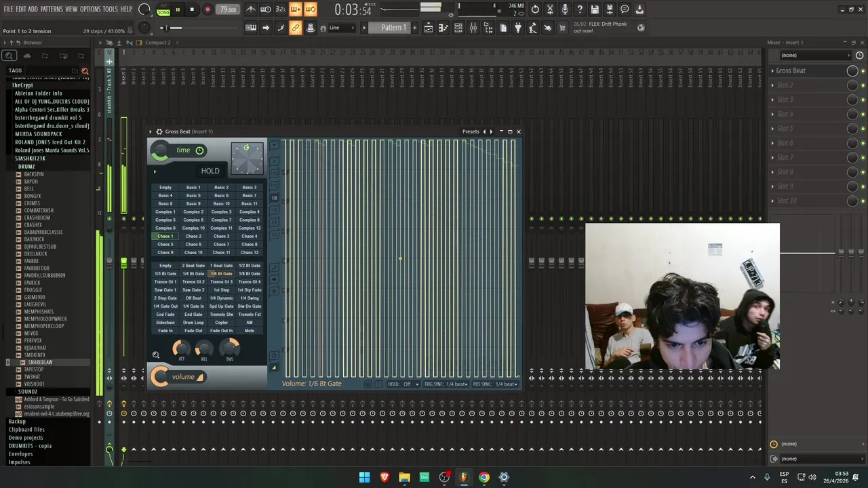Viewport: 868px width, 488px height.
Task: Expand the STASHKIT21K folder
Action: coord(30,159)
